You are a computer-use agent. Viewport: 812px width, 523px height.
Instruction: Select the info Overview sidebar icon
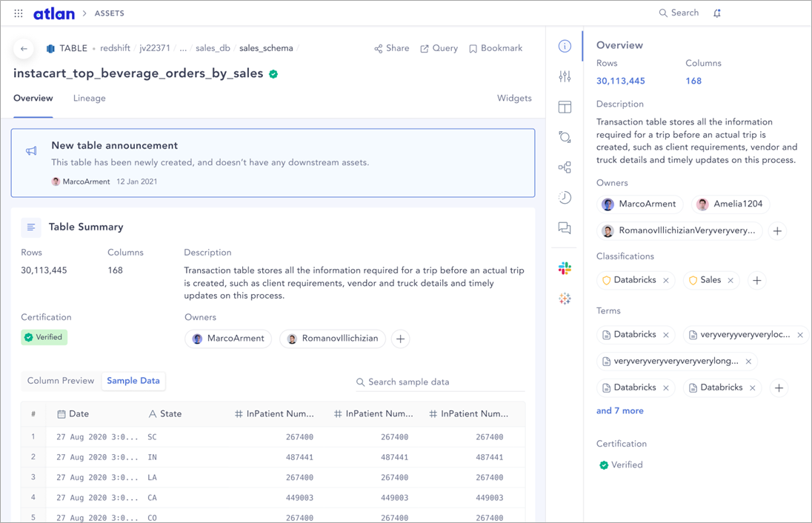click(565, 46)
